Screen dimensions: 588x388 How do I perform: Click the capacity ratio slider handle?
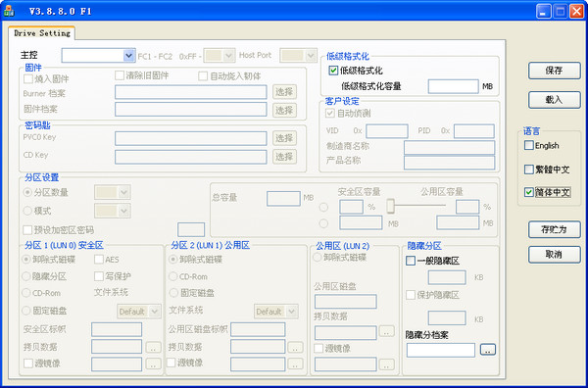click(x=391, y=206)
